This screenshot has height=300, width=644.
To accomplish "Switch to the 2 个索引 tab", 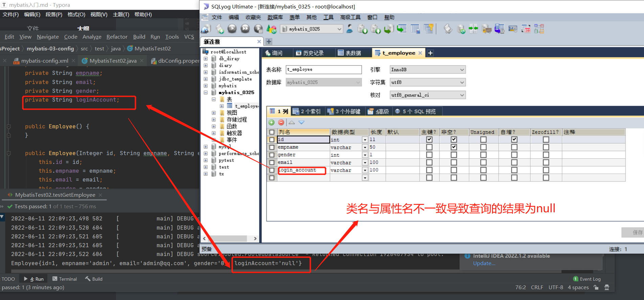I will tap(307, 111).
